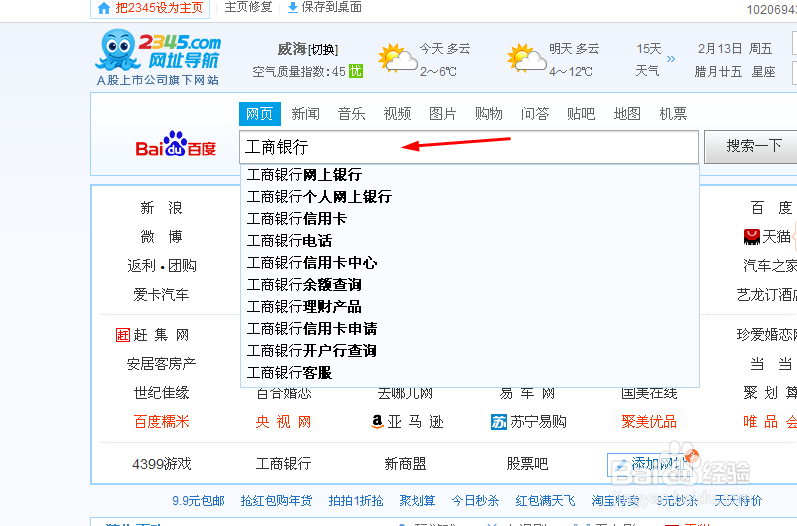Open the 世纪佳缘 link
This screenshot has height=526, width=797.
point(161,392)
